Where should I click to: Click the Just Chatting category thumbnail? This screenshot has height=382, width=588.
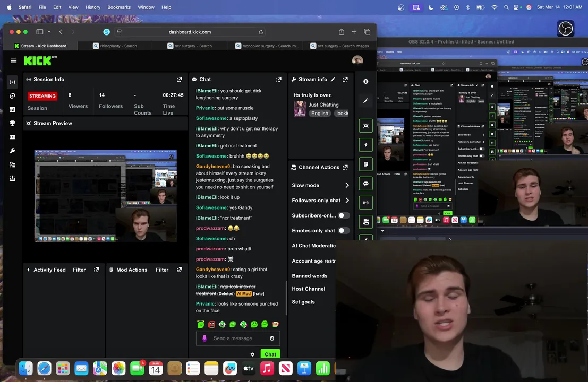[x=300, y=109]
